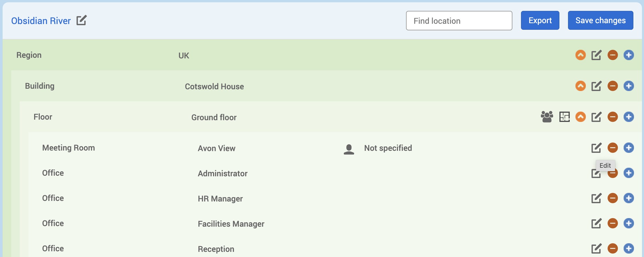Collapse the UK region

pyautogui.click(x=580, y=55)
